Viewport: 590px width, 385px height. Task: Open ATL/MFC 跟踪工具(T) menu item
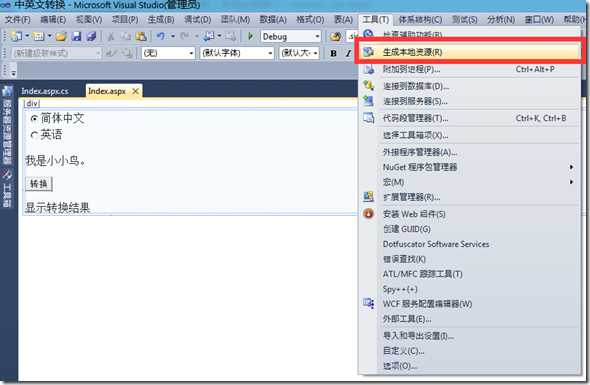click(x=470, y=274)
